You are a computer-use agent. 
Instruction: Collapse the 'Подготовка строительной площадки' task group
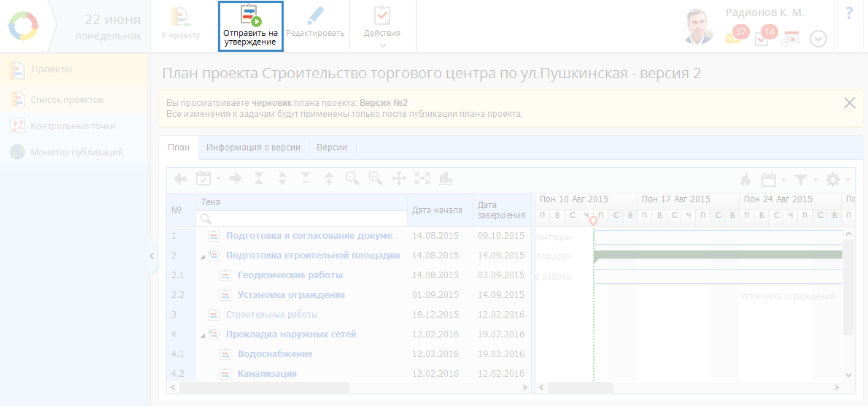(203, 256)
